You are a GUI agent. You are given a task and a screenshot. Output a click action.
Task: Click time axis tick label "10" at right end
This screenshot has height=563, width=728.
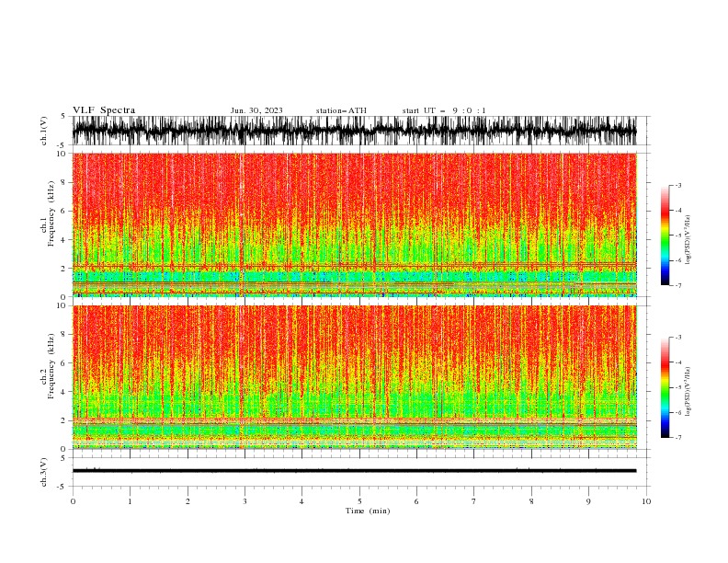point(646,501)
